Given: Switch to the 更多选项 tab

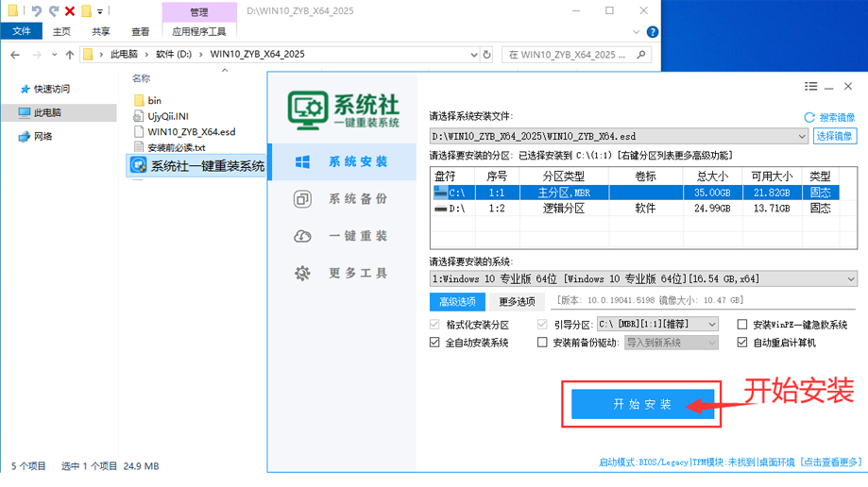Looking at the screenshot, I should [517, 302].
